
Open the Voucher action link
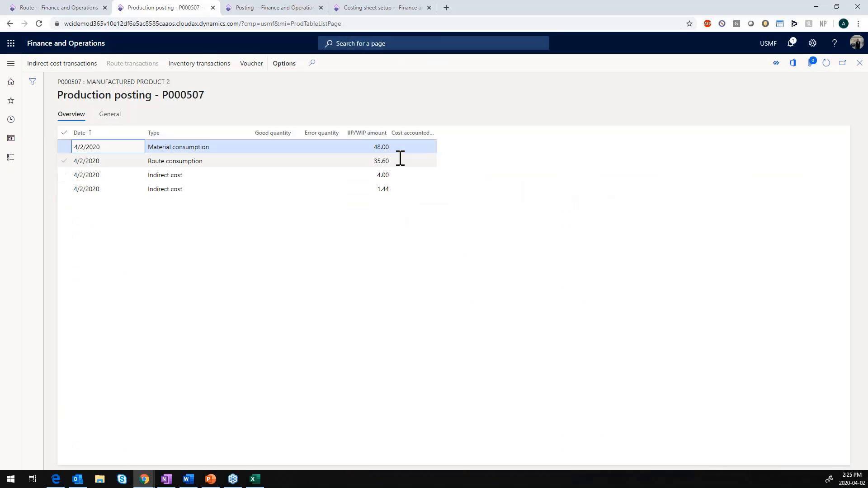[251, 63]
